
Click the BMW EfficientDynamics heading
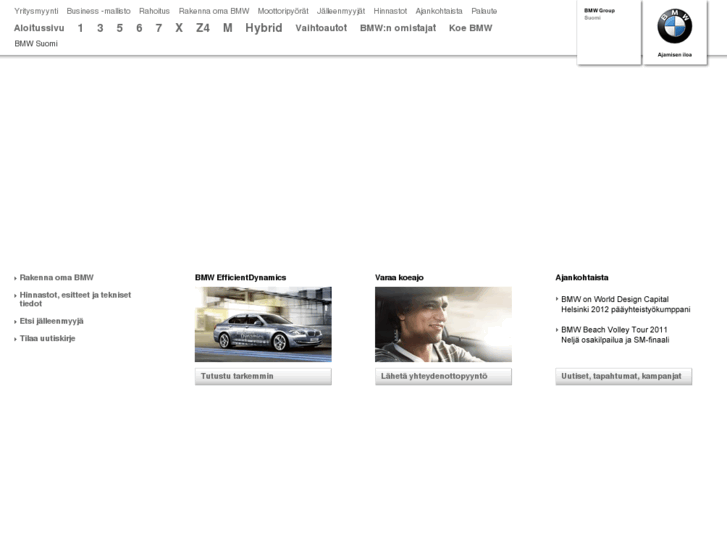point(240,277)
